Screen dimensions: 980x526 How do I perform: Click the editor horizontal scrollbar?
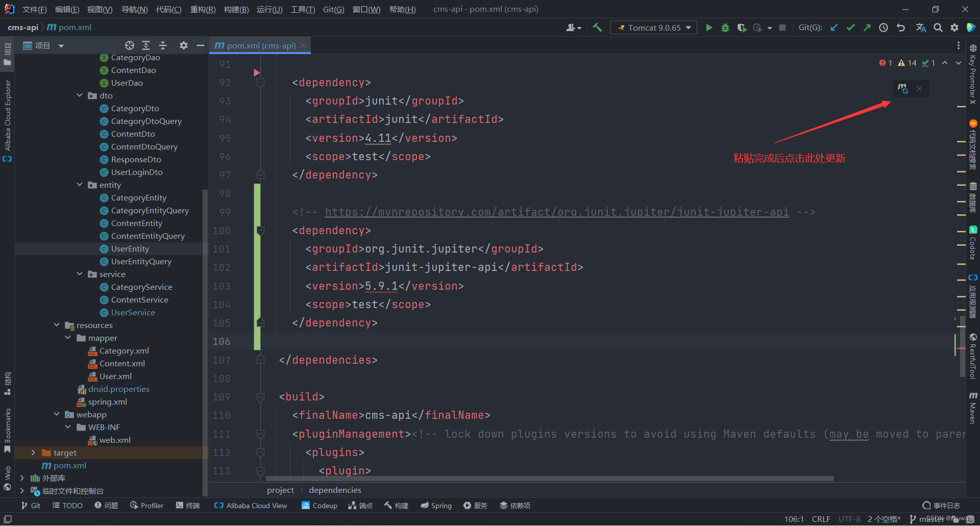click(x=550, y=479)
